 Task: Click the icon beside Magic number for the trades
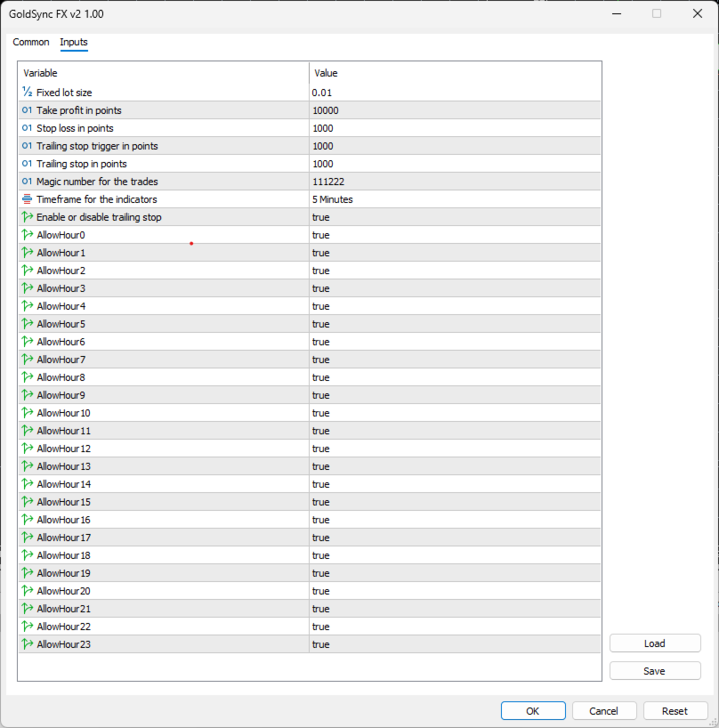28,181
